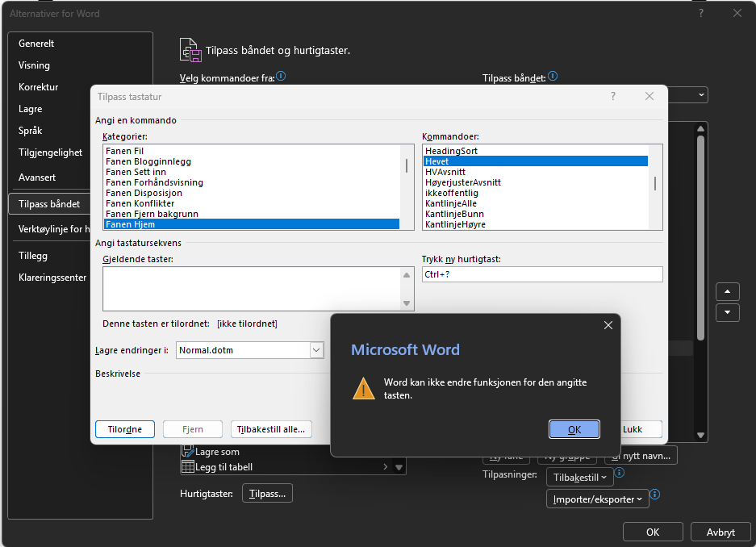Viewport: 756px width, 547px height.
Task: Open Klareringssenter options page
Action: point(52,278)
